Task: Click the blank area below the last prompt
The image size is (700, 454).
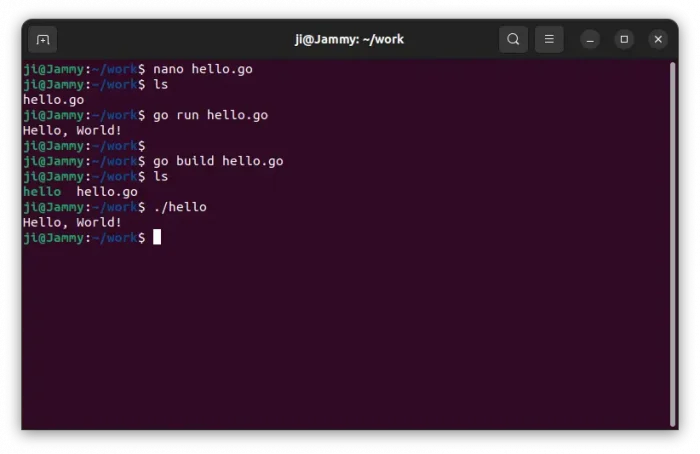Action: [x=340, y=340]
